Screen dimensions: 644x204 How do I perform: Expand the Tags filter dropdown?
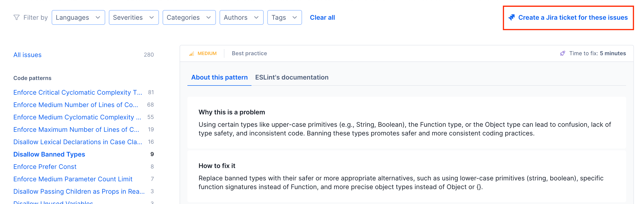coord(284,17)
